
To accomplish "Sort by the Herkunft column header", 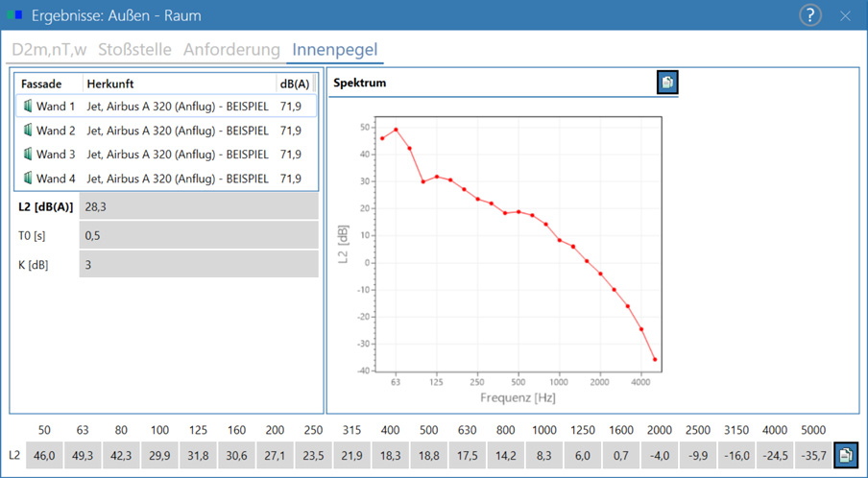I will (x=180, y=84).
